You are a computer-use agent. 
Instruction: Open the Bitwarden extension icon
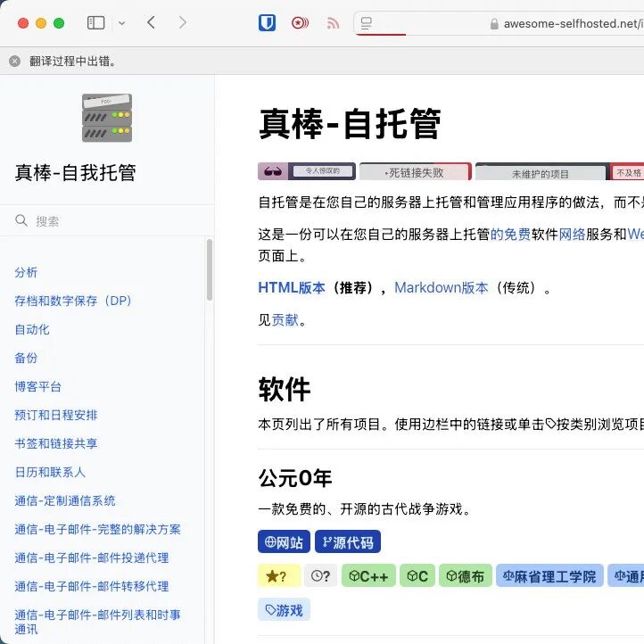pyautogui.click(x=267, y=23)
